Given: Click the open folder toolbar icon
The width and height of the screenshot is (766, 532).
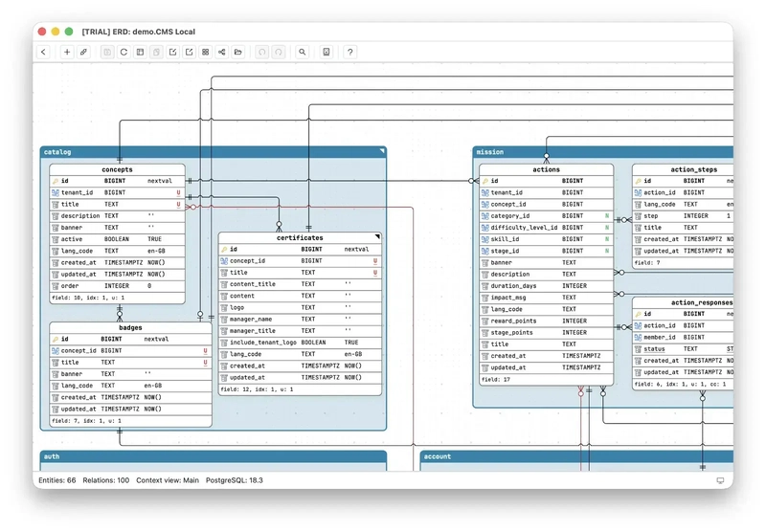Looking at the screenshot, I should pyautogui.click(x=237, y=52).
